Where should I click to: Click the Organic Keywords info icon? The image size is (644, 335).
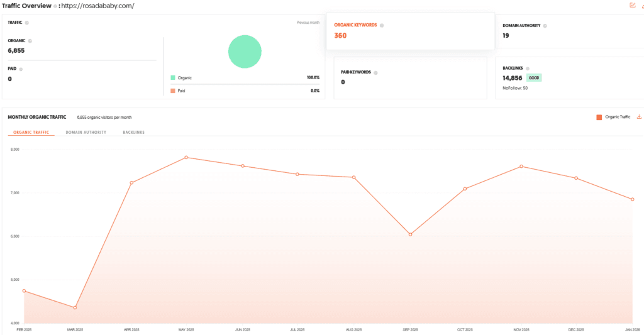point(382,26)
